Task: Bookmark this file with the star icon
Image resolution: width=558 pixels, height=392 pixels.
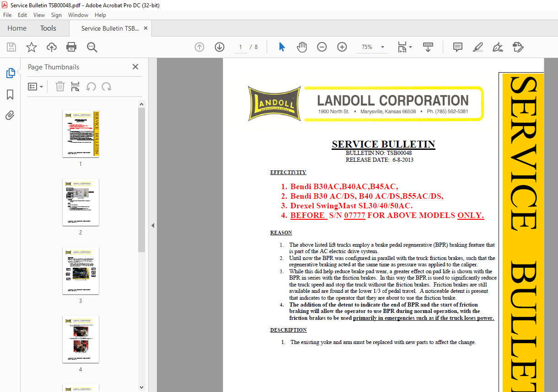Action: coord(31,47)
